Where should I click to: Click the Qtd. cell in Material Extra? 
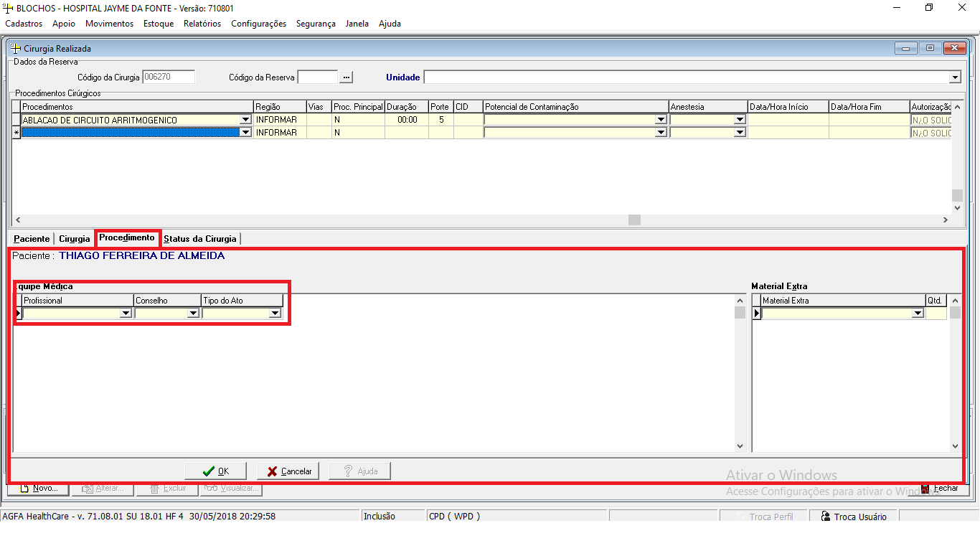[936, 314]
